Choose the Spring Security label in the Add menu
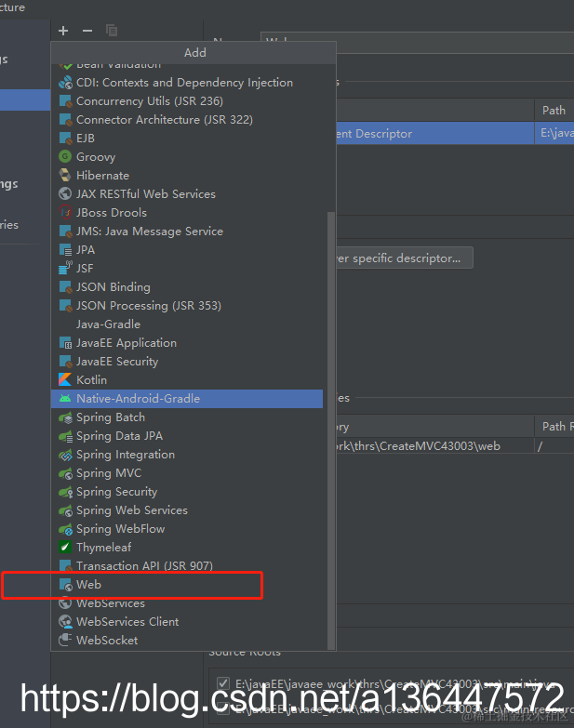 tap(116, 492)
